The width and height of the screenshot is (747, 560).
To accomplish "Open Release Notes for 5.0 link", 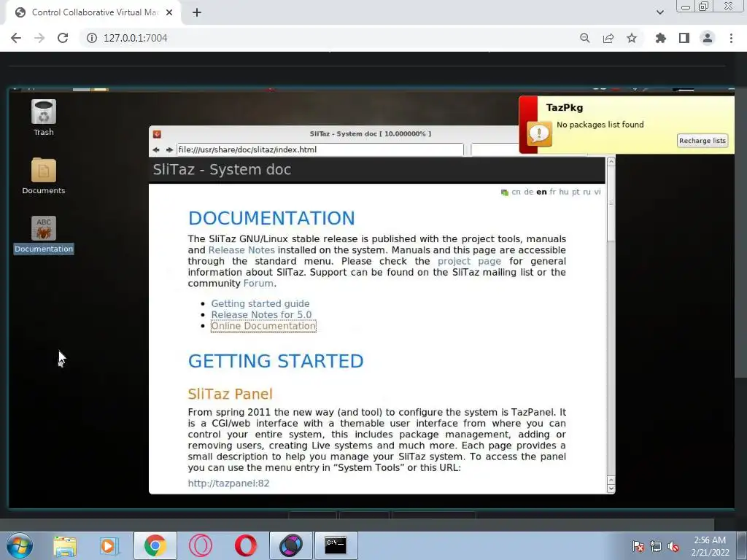I will 261,315.
